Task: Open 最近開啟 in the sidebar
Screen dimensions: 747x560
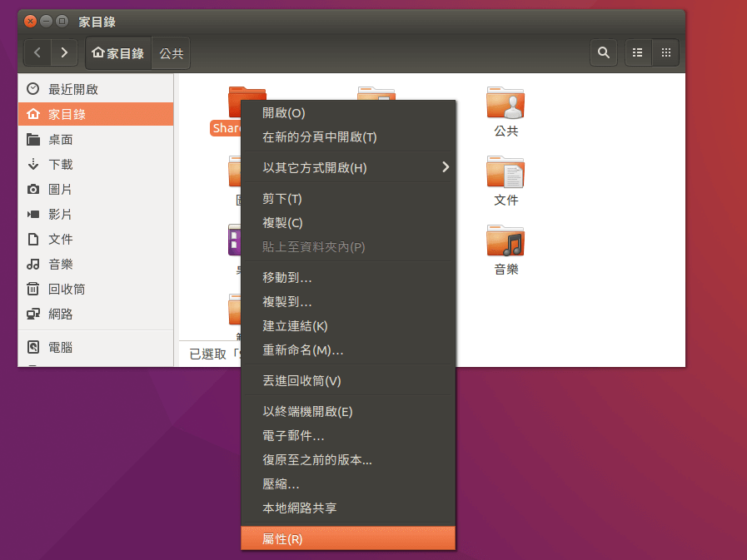Action: [72, 89]
